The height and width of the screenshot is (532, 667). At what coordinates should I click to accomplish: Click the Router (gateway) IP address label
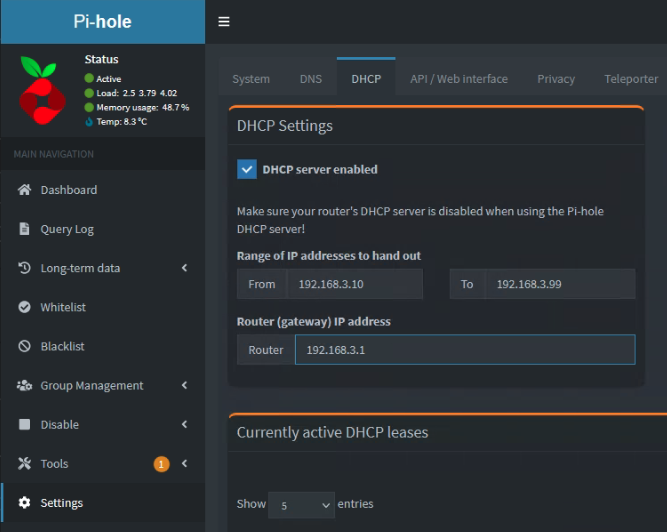click(314, 321)
